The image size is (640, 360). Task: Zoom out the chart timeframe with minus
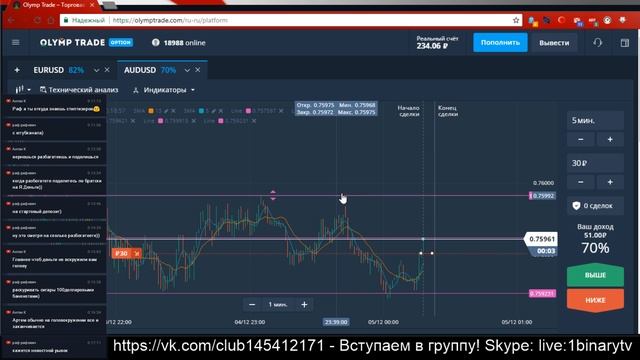252,304
